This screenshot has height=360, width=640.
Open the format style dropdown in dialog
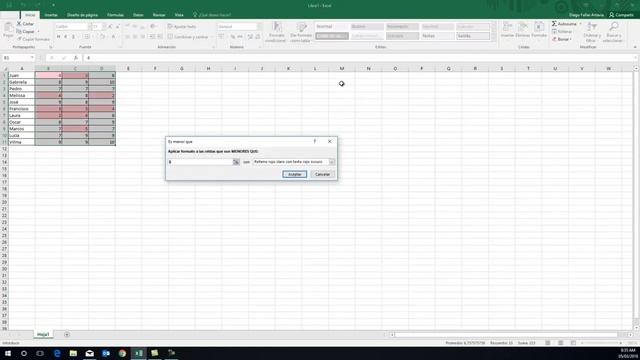click(331, 162)
